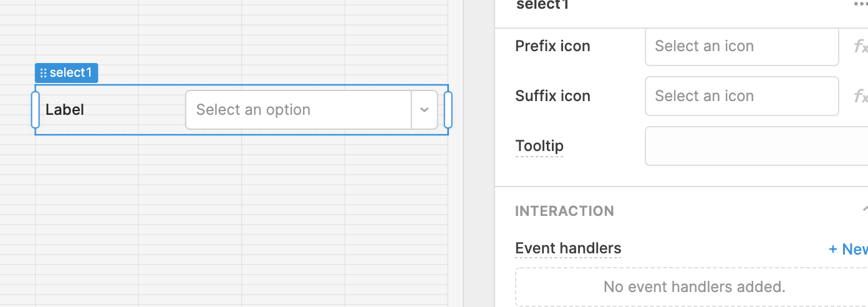The width and height of the screenshot is (868, 307).
Task: Click the drag handle on the select1 tag
Action: (x=43, y=73)
